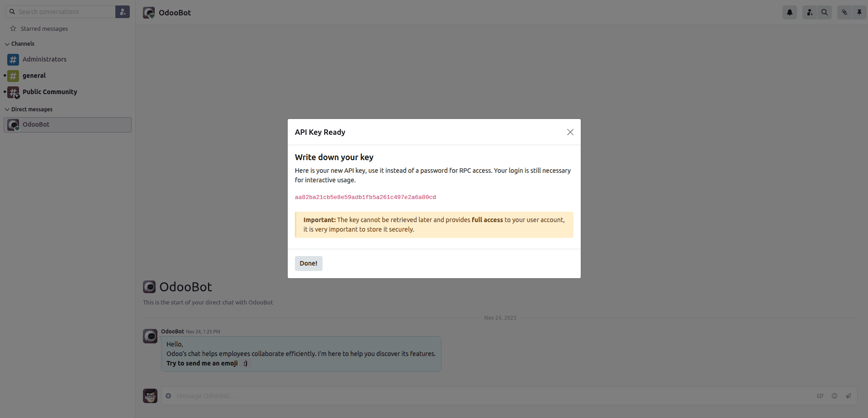Open the GIF picker in the composer
Viewport: 868px width, 418px height.
(821, 395)
